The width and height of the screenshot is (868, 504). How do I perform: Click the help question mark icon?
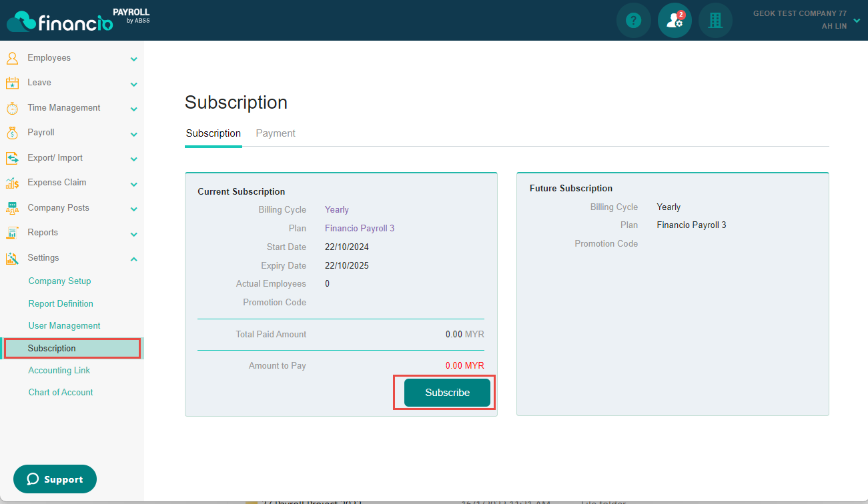tap(633, 21)
